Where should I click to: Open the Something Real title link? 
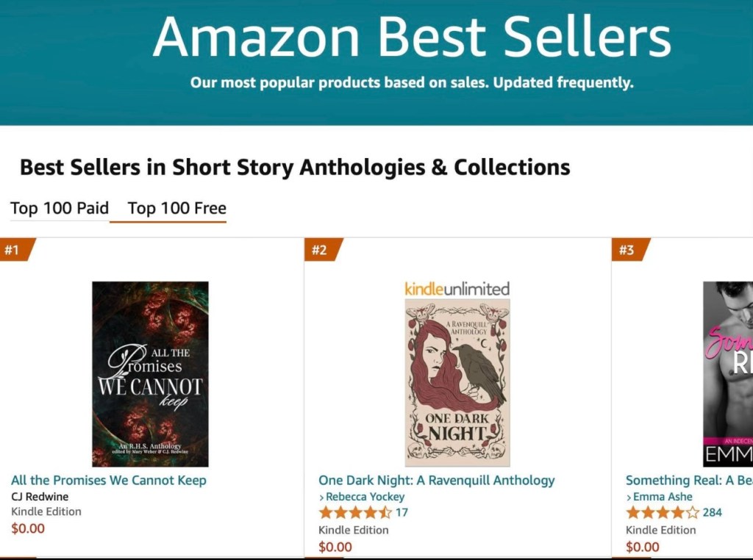[x=688, y=480]
